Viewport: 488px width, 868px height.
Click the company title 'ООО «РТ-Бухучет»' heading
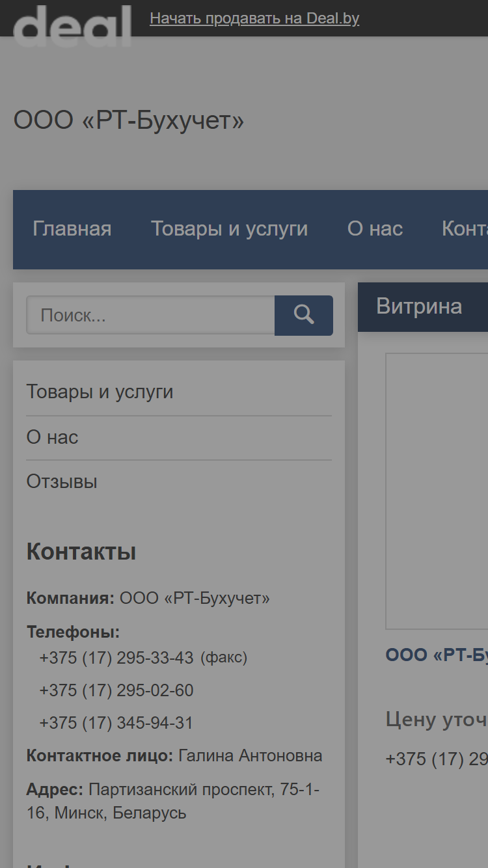[129, 120]
